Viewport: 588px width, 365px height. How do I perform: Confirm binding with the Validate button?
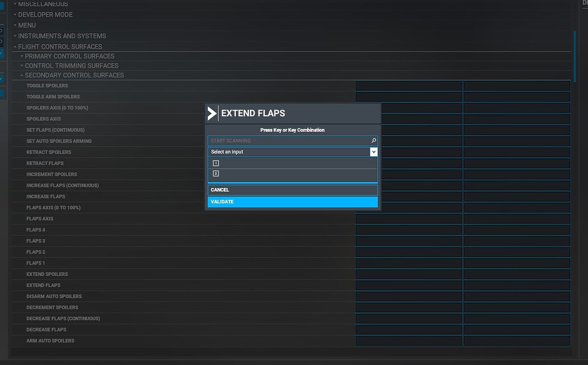(x=293, y=202)
